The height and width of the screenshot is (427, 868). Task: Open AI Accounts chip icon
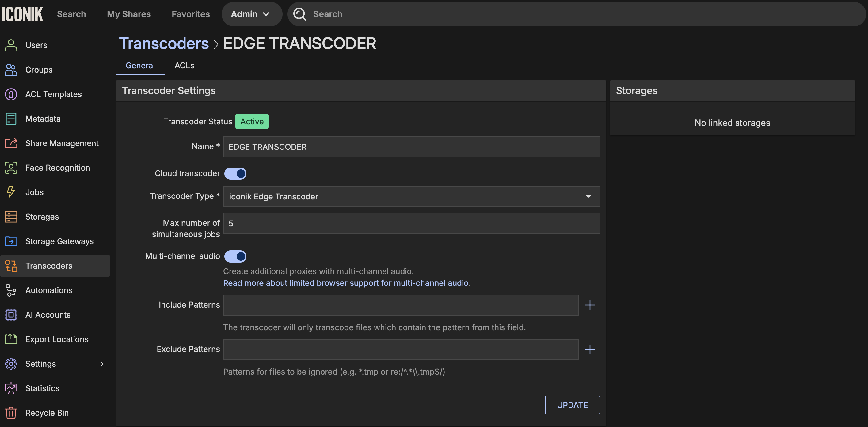click(11, 315)
